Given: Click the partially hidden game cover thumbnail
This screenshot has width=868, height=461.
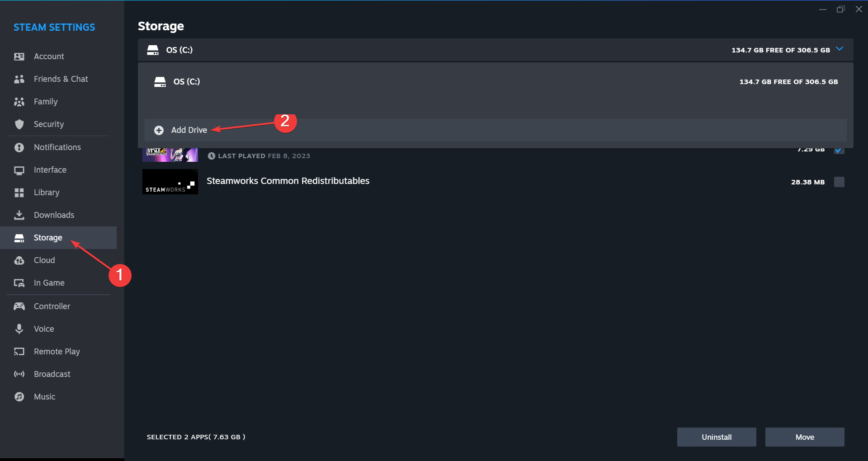Looking at the screenshot, I should pos(170,155).
